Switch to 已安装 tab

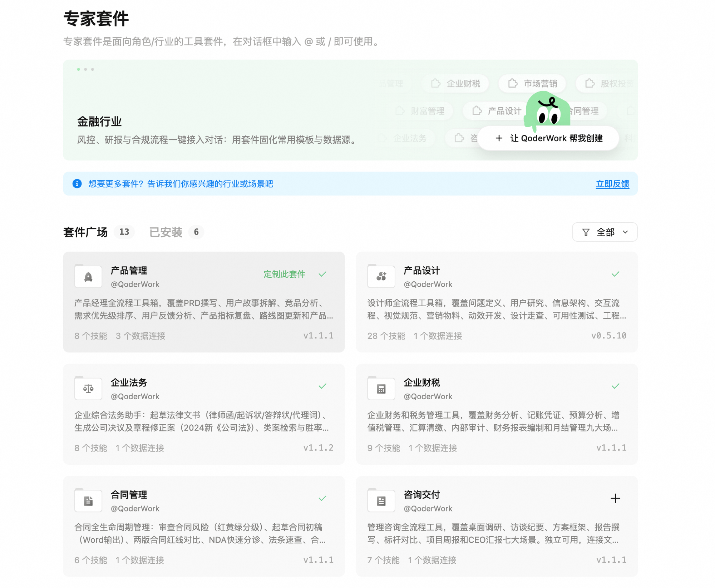(166, 232)
